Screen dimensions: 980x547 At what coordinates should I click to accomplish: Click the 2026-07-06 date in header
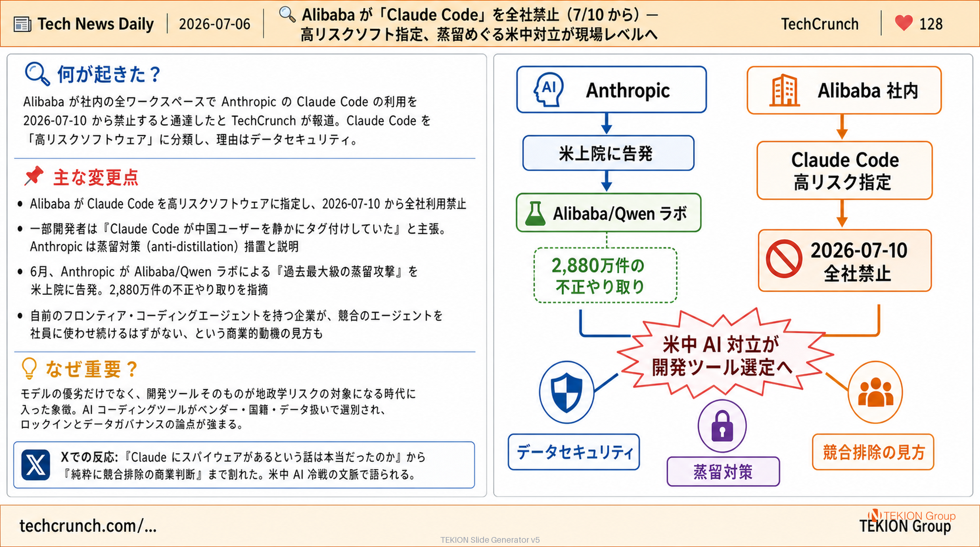215,24
